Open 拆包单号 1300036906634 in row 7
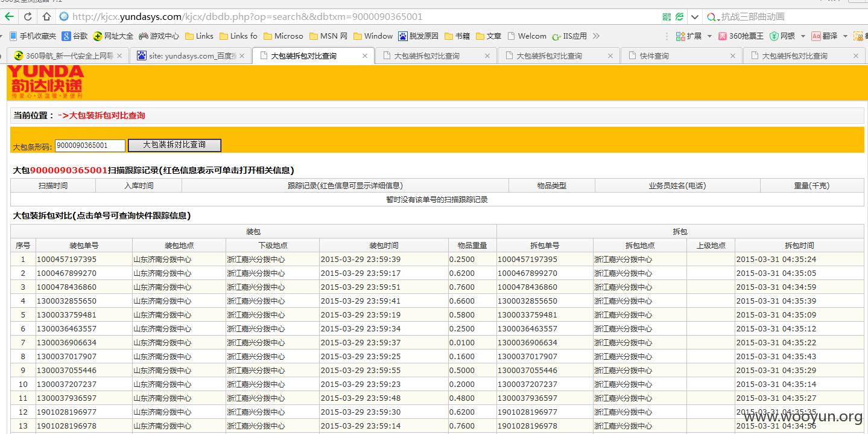 (527, 343)
